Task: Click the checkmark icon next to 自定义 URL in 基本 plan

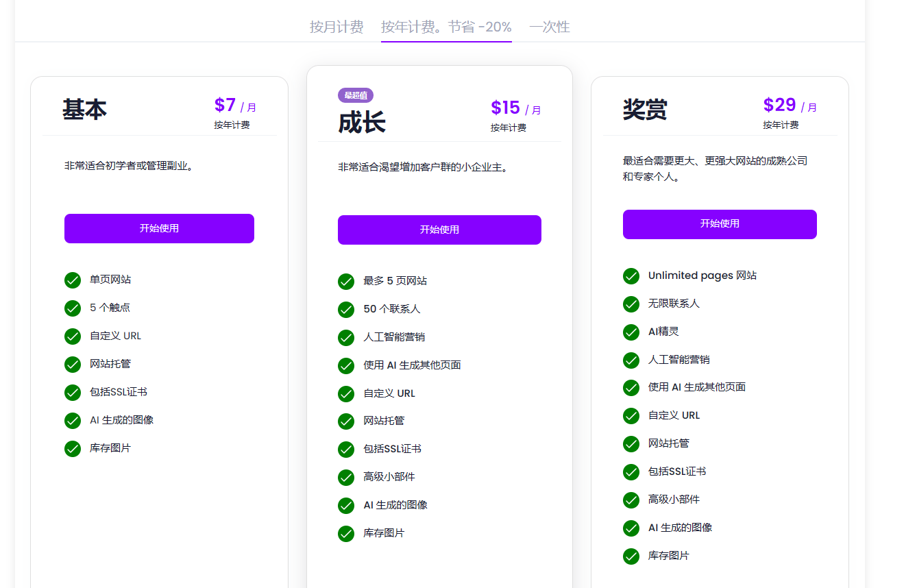Action: tap(73, 336)
